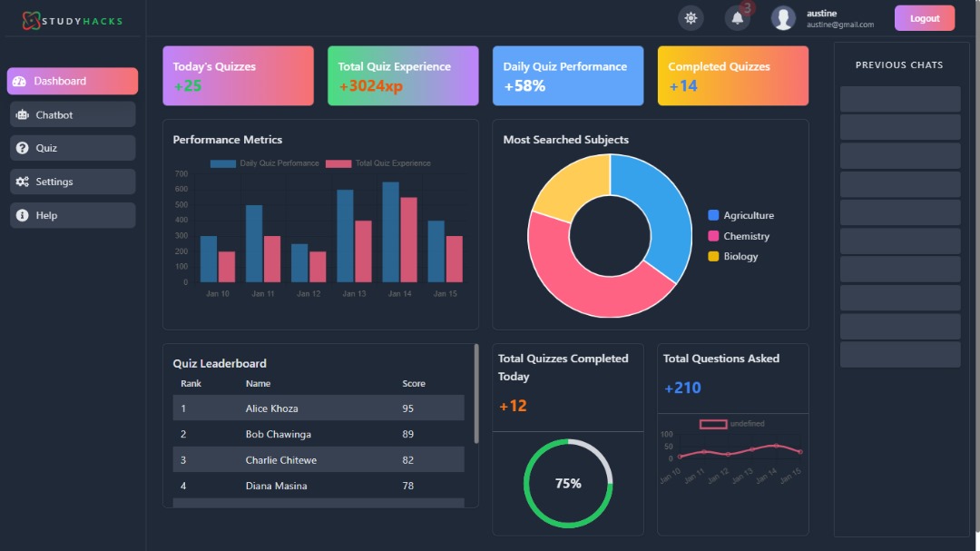Select Alice Khoza's leaderboard row
This screenshot has height=551, width=980.
point(318,408)
